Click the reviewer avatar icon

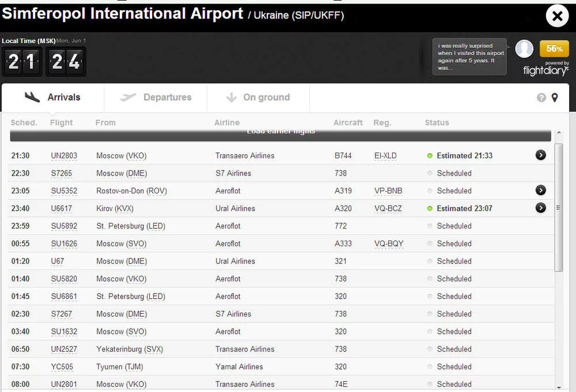(524, 50)
